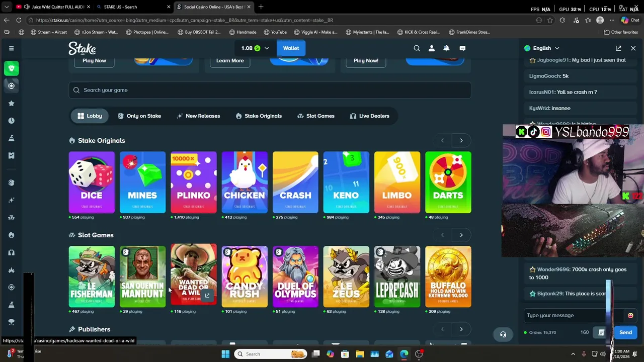Open the Copilot Chat button
The image size is (644, 362).
tap(629, 20)
